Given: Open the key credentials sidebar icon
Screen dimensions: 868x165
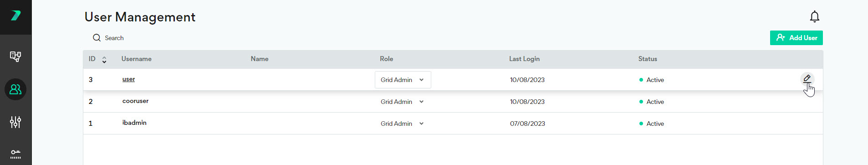Looking at the screenshot, I should (x=15, y=154).
